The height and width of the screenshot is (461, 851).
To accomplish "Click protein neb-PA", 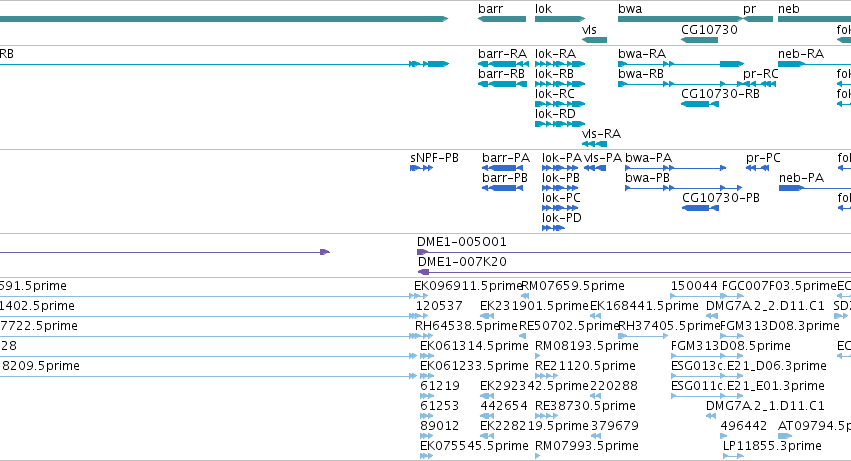I will pos(815,188).
